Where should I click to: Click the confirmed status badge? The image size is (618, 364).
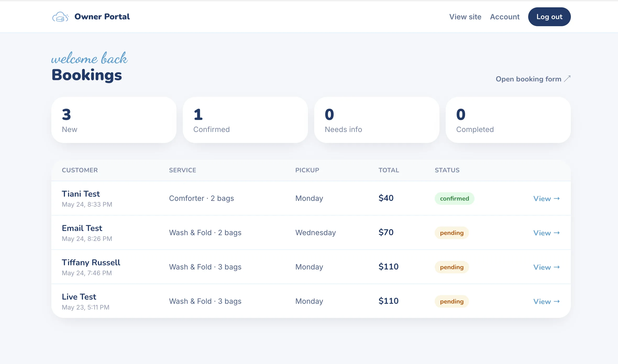[x=454, y=198]
